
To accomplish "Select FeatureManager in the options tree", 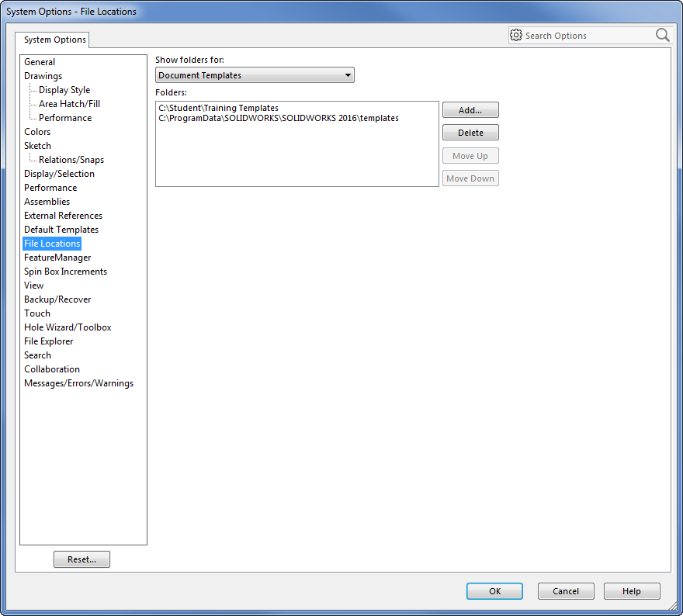I will [57, 258].
